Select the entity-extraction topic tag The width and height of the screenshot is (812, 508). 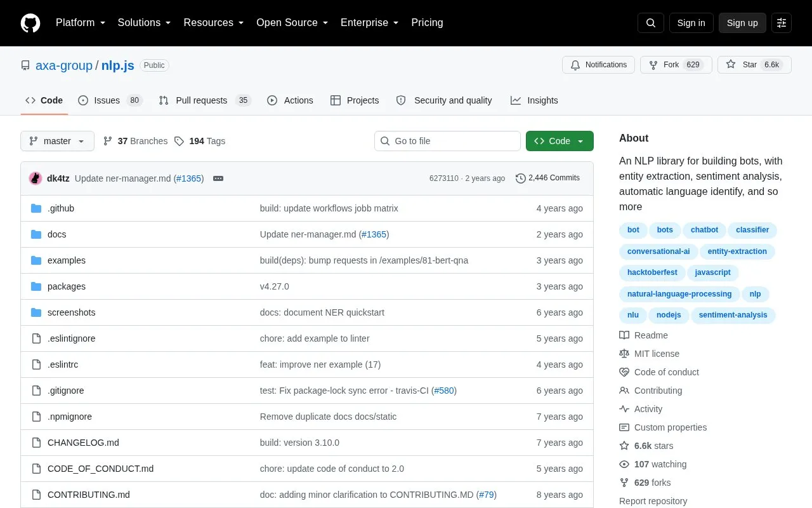(737, 251)
